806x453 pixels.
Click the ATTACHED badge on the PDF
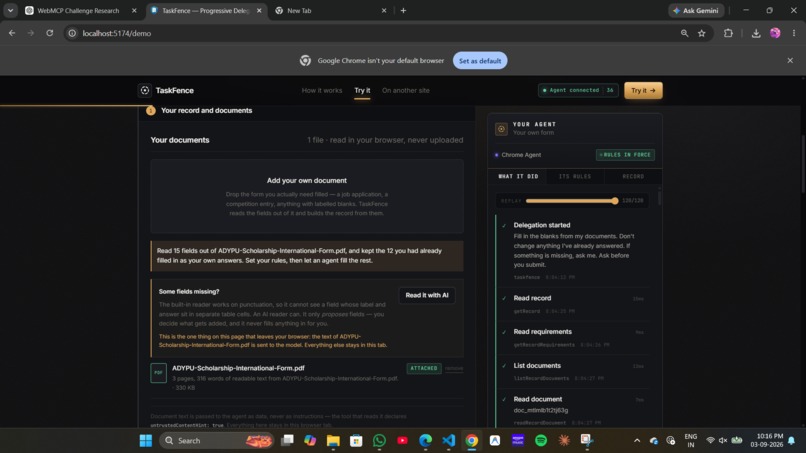pyautogui.click(x=424, y=369)
